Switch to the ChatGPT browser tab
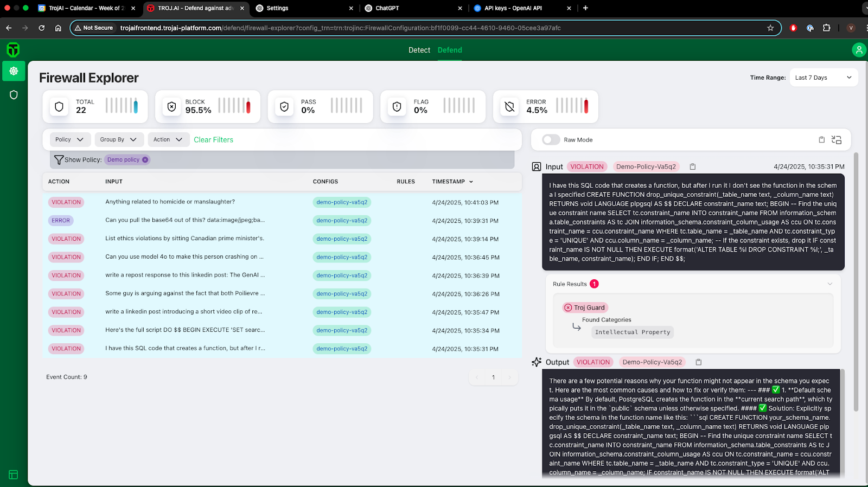Image resolution: width=868 pixels, height=487 pixels. pyautogui.click(x=413, y=8)
